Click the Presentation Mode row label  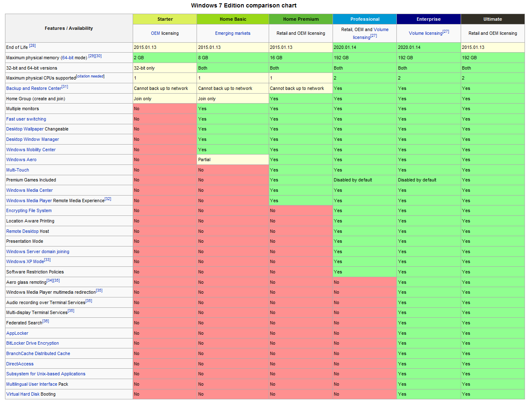tap(24, 241)
